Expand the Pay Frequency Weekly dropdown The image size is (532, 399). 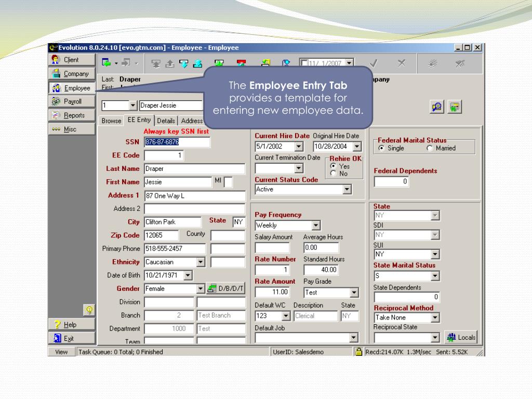click(316, 225)
